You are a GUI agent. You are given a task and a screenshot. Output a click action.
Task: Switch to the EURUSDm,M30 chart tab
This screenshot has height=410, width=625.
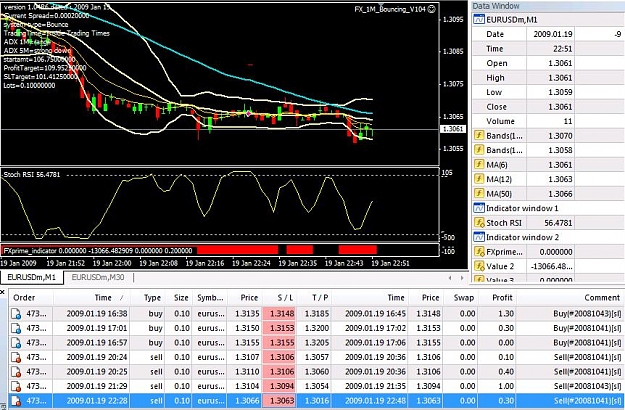click(x=98, y=277)
